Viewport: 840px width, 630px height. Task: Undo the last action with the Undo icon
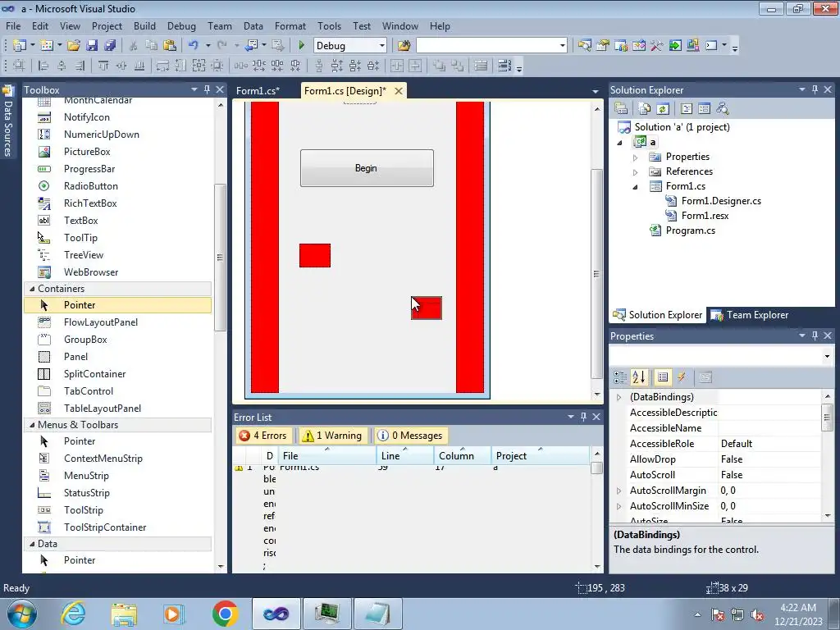(x=194, y=46)
